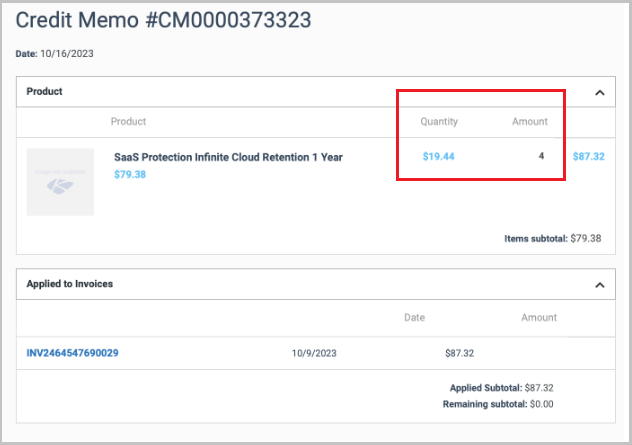Click the Quantity column header
Image resolution: width=632 pixels, height=445 pixels.
click(439, 122)
